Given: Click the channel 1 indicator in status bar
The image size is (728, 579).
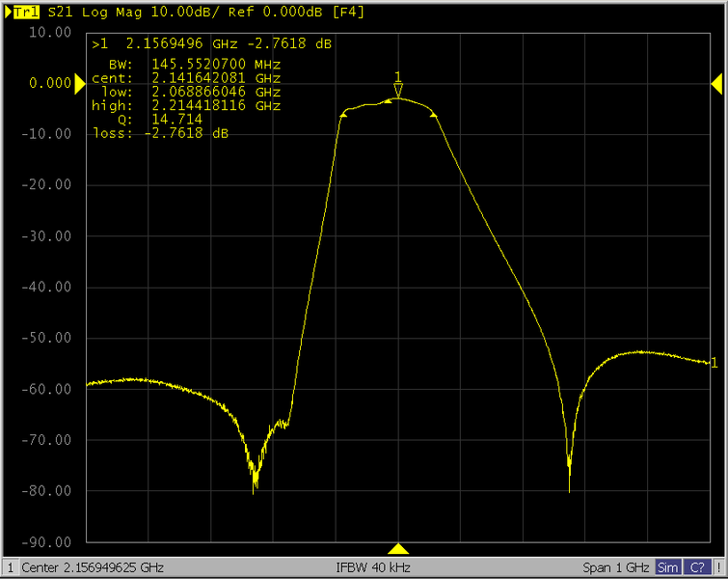Looking at the screenshot, I should (10, 567).
